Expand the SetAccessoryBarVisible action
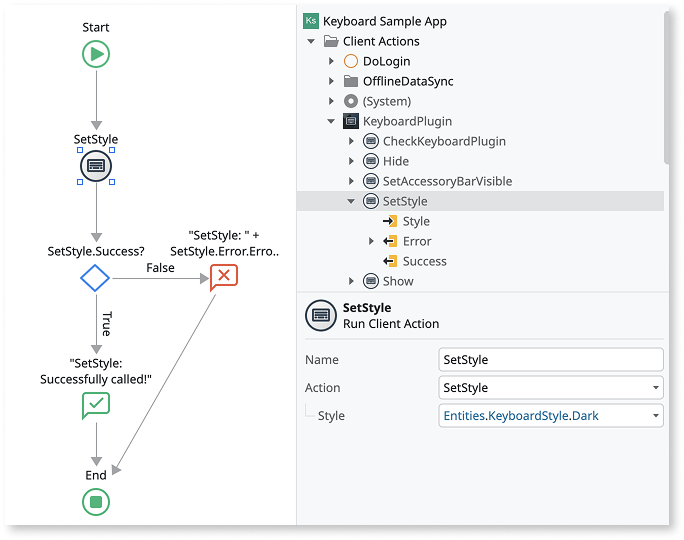Viewport: 684px width, 540px height. pos(351,181)
